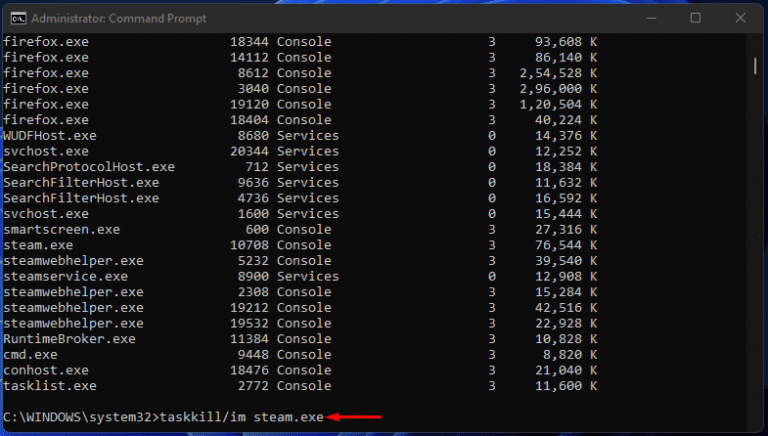Click the smartscreen.exe process name

tap(61, 229)
